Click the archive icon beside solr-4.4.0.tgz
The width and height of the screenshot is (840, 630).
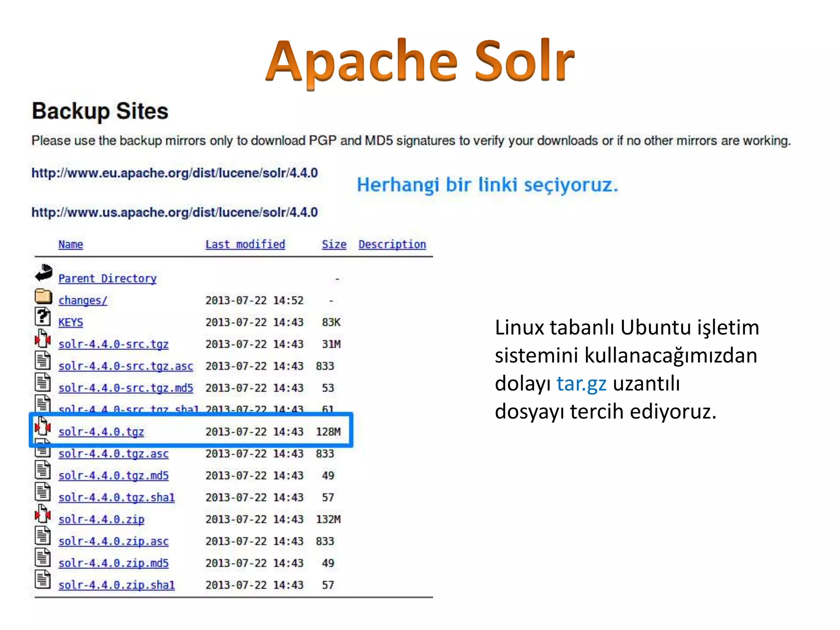[x=43, y=427]
